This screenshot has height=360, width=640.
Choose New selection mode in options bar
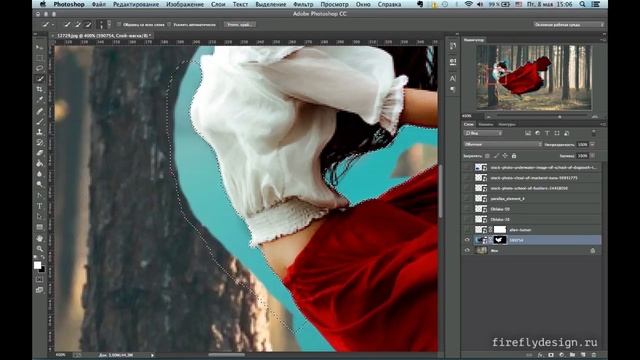coord(67,24)
